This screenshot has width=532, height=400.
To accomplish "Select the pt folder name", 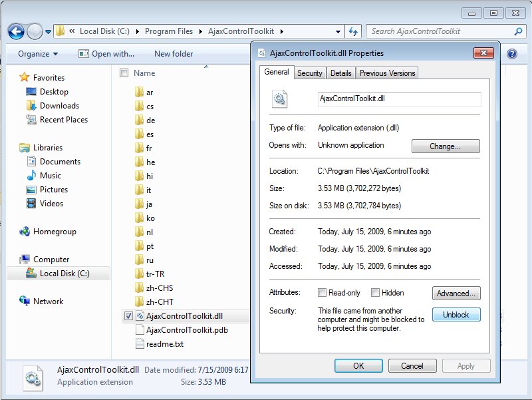I will pyautogui.click(x=150, y=246).
